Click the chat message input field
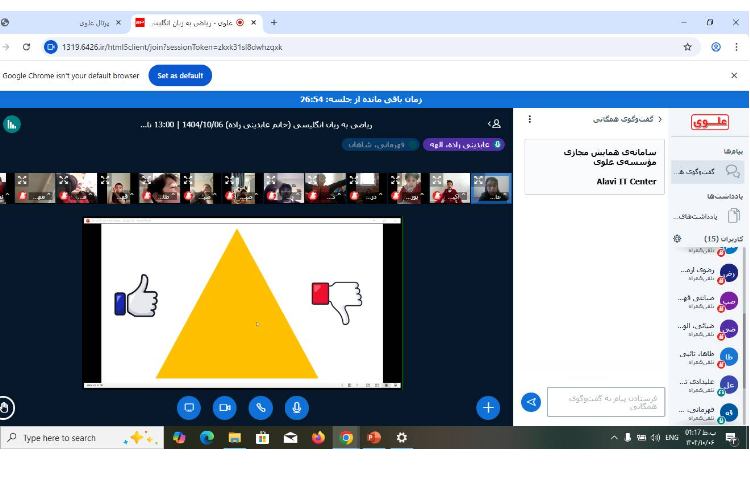Screen dimensions: 750x480 coord(606,402)
